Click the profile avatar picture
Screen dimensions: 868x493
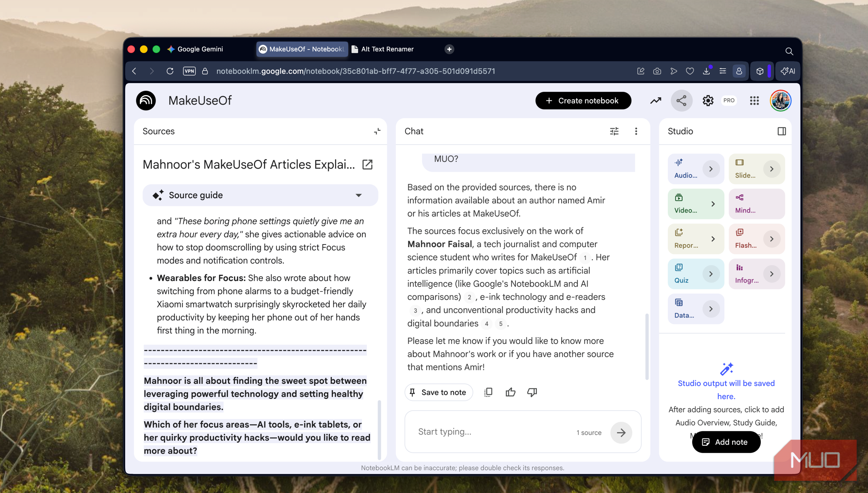pos(780,100)
